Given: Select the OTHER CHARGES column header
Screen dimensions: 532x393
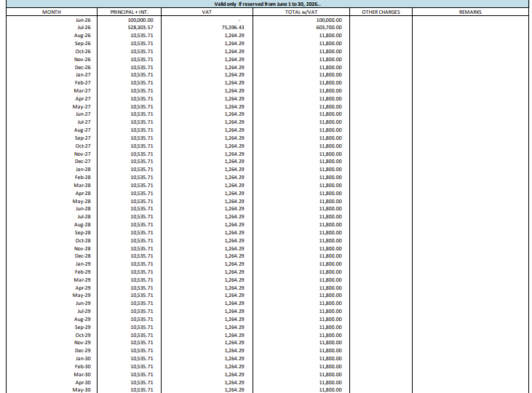Looking at the screenshot, I should coord(381,12).
